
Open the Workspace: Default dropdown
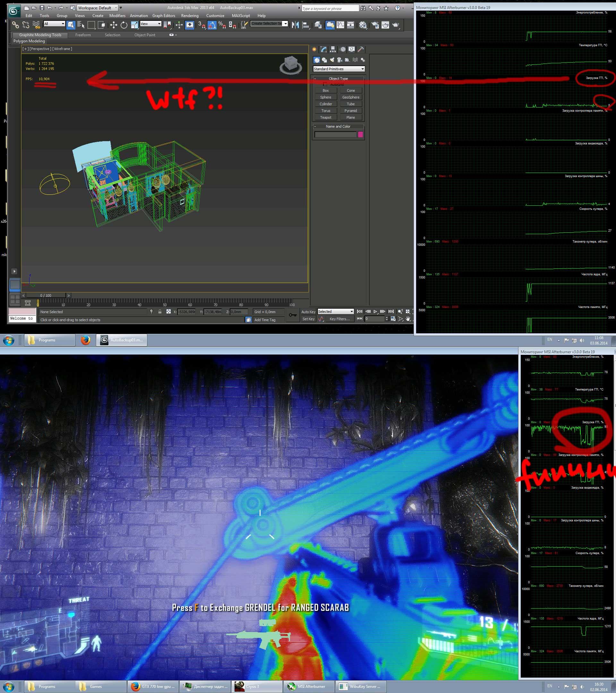click(97, 8)
